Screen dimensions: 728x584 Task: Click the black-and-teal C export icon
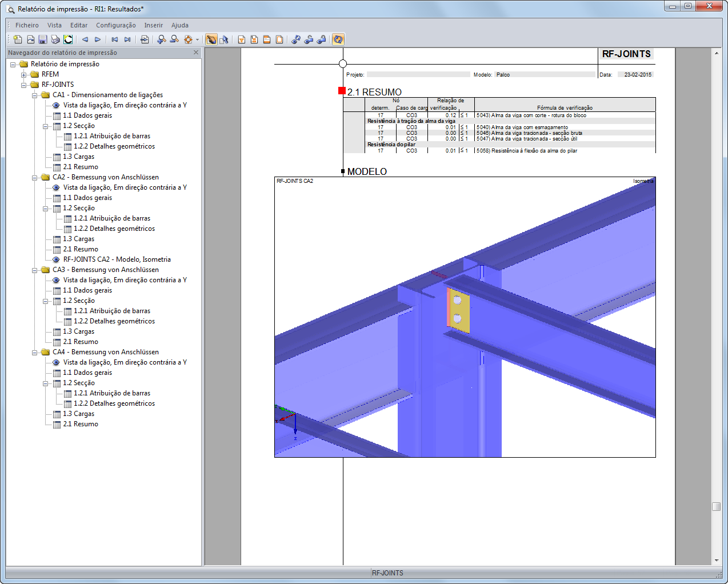(x=68, y=39)
